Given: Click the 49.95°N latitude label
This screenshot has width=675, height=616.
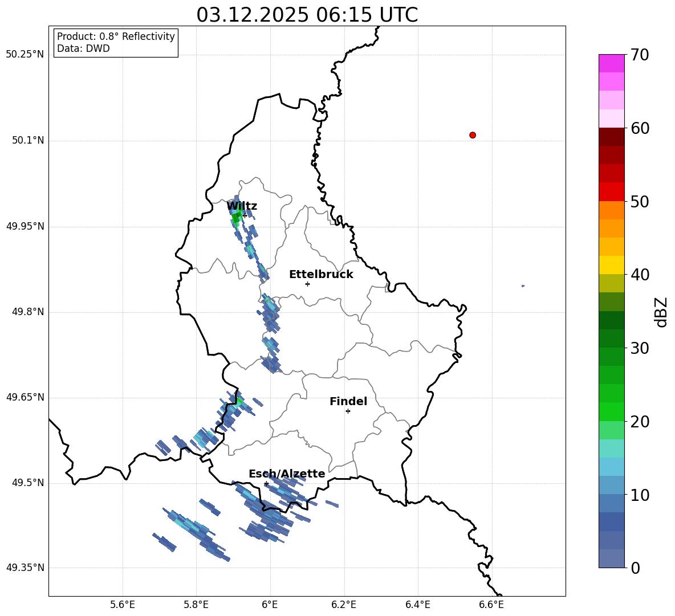Looking at the screenshot, I should coord(25,226).
